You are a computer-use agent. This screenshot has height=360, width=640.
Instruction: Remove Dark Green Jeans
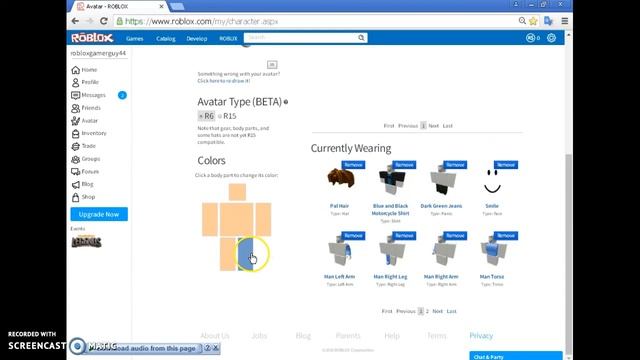pyautogui.click(x=455, y=165)
